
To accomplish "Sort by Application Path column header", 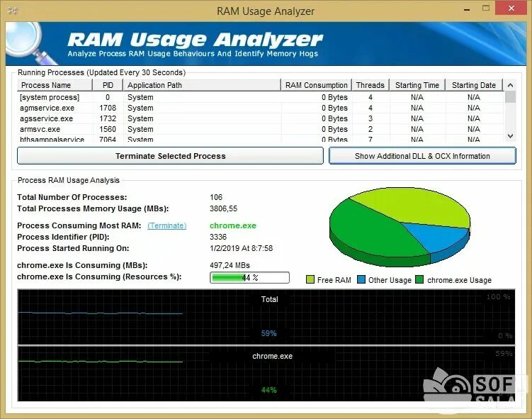I will (x=202, y=85).
